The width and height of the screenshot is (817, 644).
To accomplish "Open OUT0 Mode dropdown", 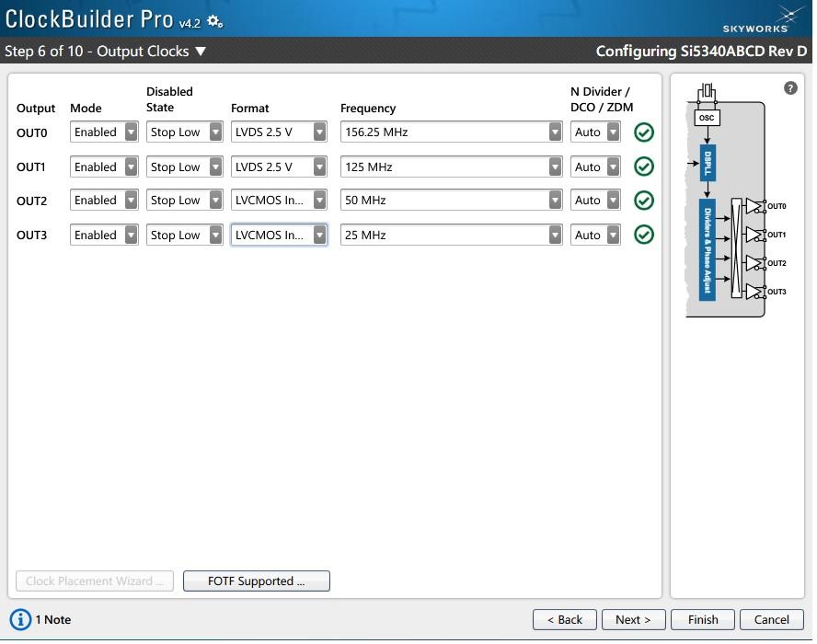I will (104, 132).
